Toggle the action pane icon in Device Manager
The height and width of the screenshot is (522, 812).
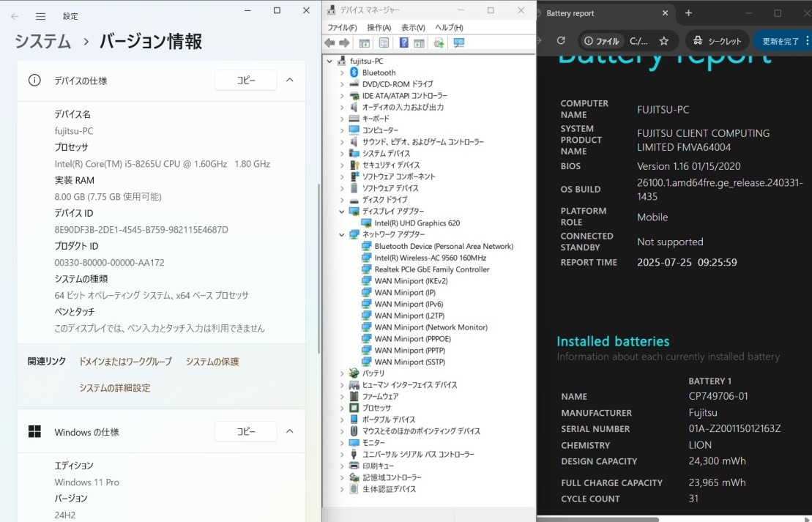tap(419, 43)
